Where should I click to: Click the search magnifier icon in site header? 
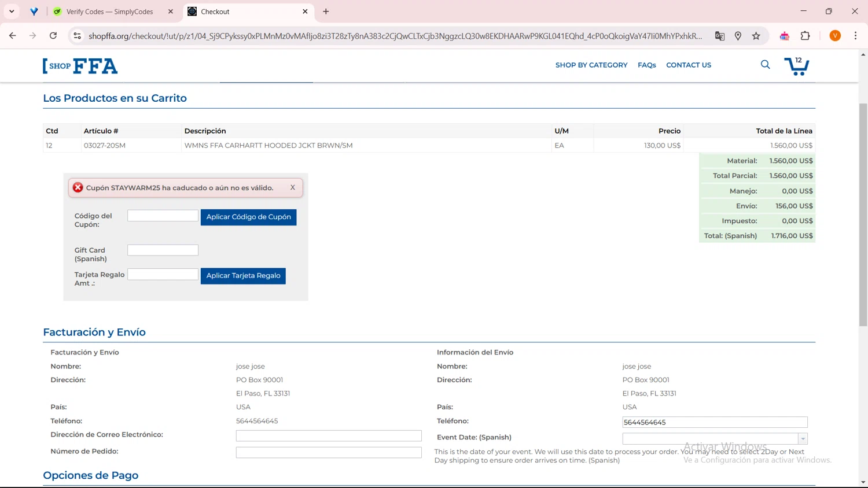point(765,65)
